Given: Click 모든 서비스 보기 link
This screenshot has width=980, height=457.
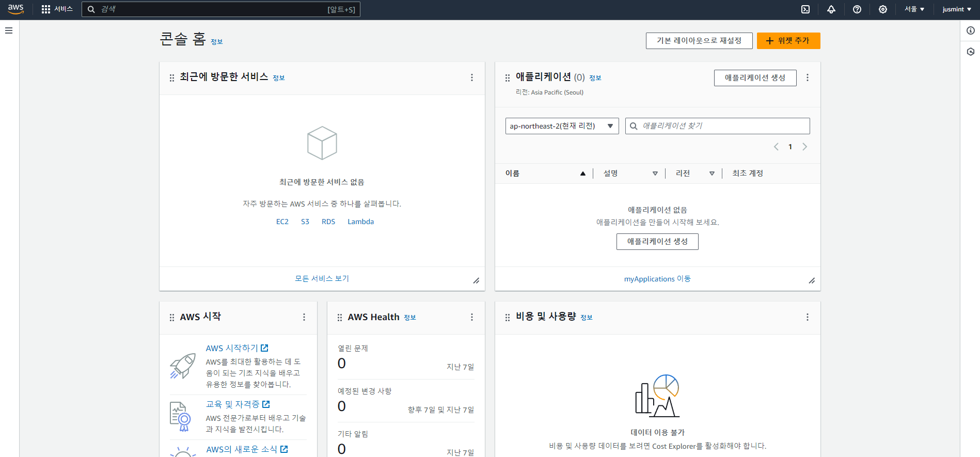Looking at the screenshot, I should 322,278.
